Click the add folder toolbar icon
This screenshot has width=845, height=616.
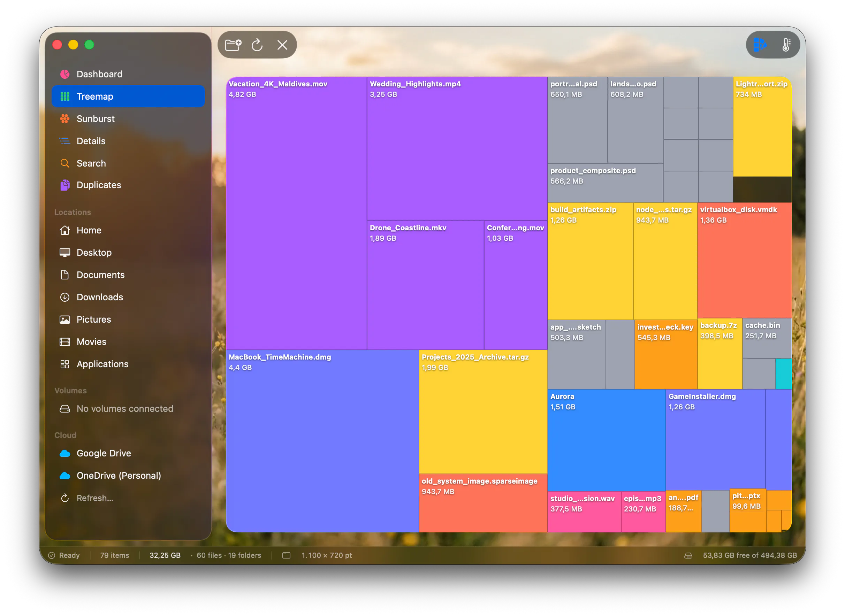[233, 45]
